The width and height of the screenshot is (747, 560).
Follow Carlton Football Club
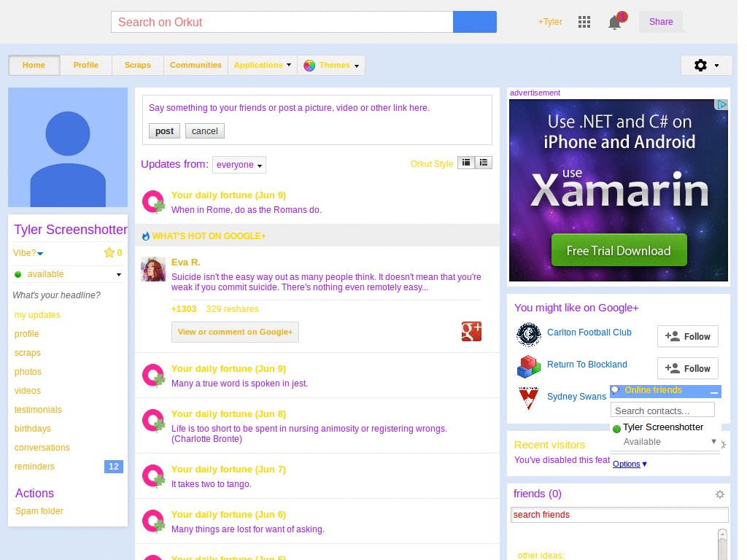(x=687, y=337)
